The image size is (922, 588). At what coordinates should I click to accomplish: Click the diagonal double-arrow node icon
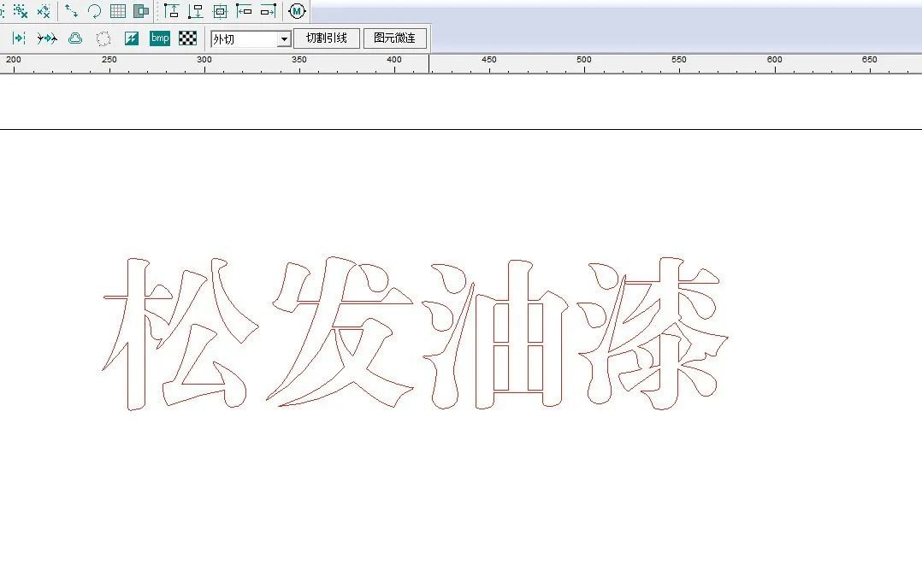point(72,11)
